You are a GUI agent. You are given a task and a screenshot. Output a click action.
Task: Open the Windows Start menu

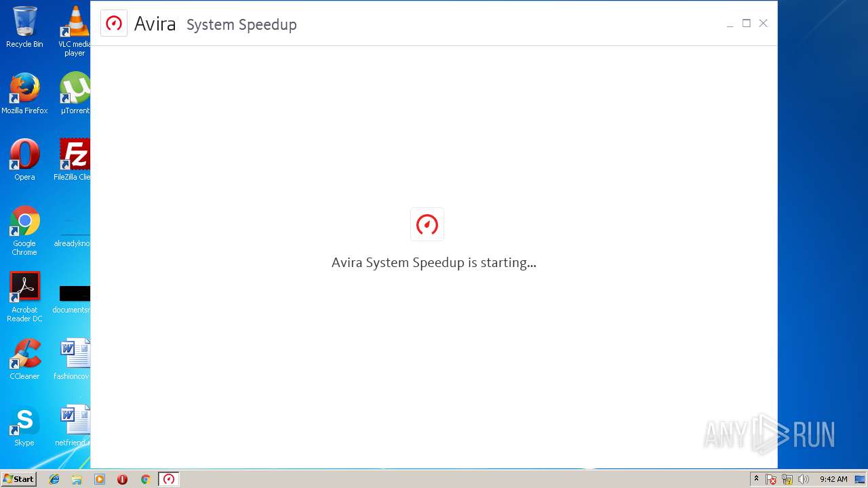[x=18, y=479]
